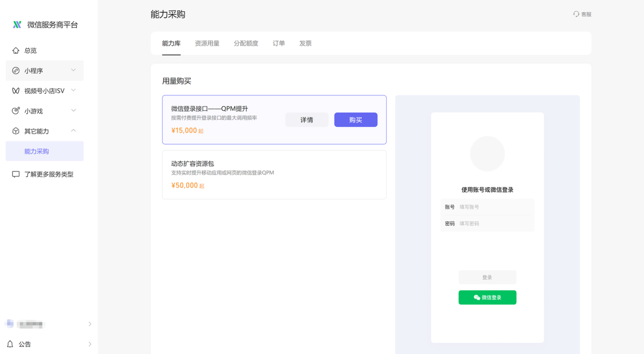
Task: Click the mini program icon beside 小程序
Action: click(16, 70)
